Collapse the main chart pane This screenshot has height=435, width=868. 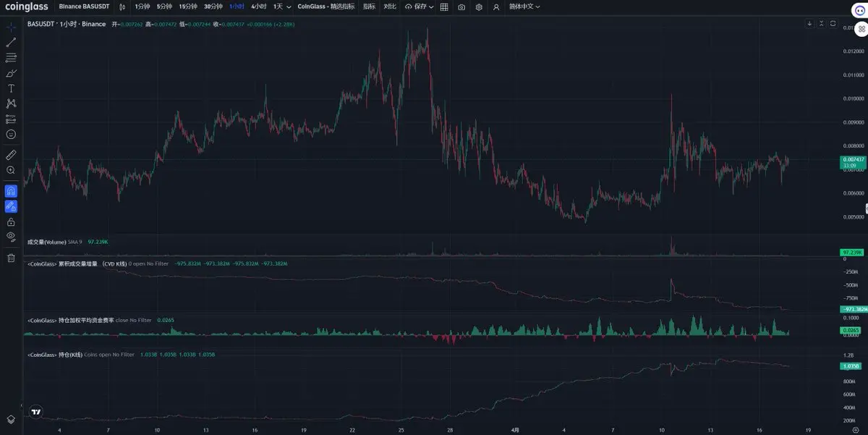pos(821,24)
